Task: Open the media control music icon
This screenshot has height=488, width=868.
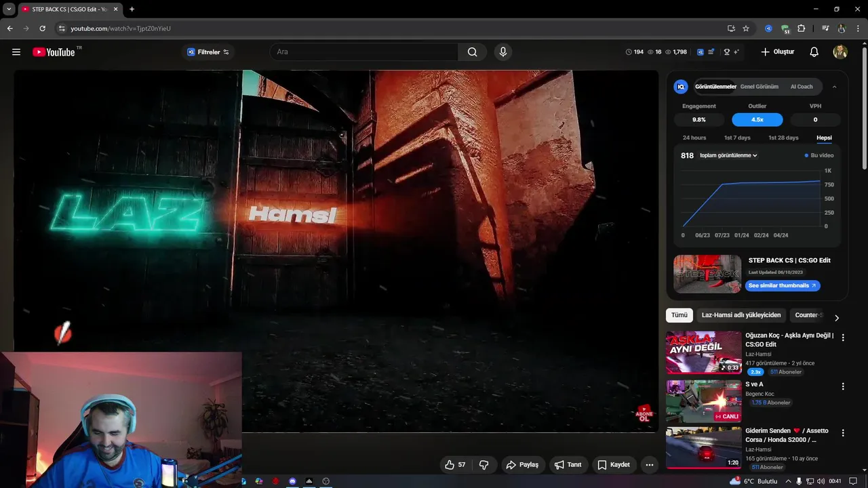Action: (x=825, y=28)
